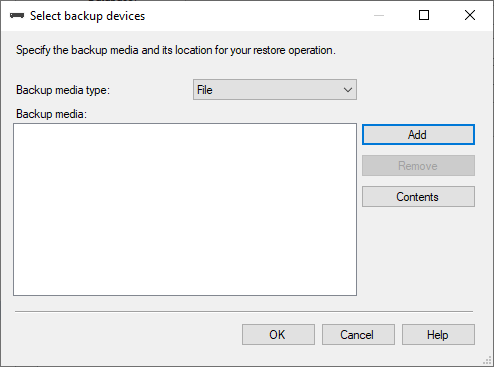The image size is (494, 367).
Task: Click the greyed-out minimize button
Action: (x=379, y=15)
